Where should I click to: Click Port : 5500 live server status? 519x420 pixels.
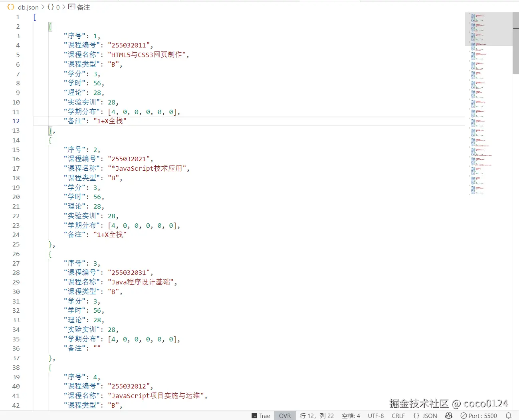(479, 416)
